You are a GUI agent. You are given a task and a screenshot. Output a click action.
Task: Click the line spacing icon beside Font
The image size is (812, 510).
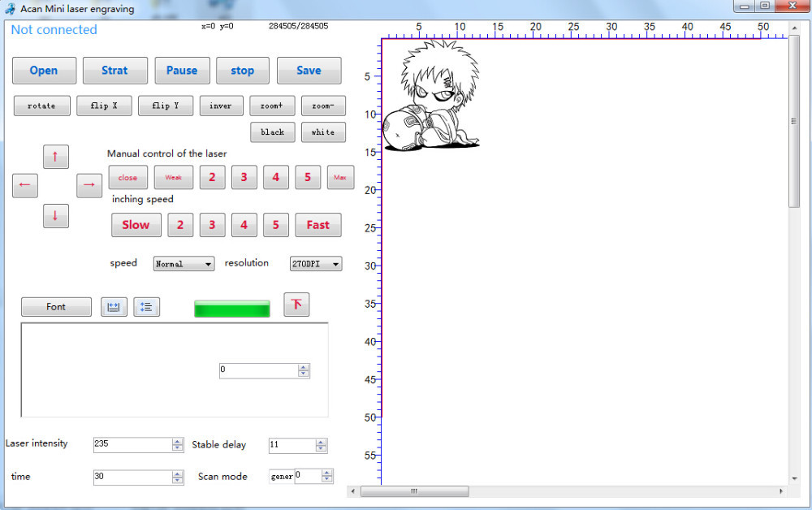(146, 307)
